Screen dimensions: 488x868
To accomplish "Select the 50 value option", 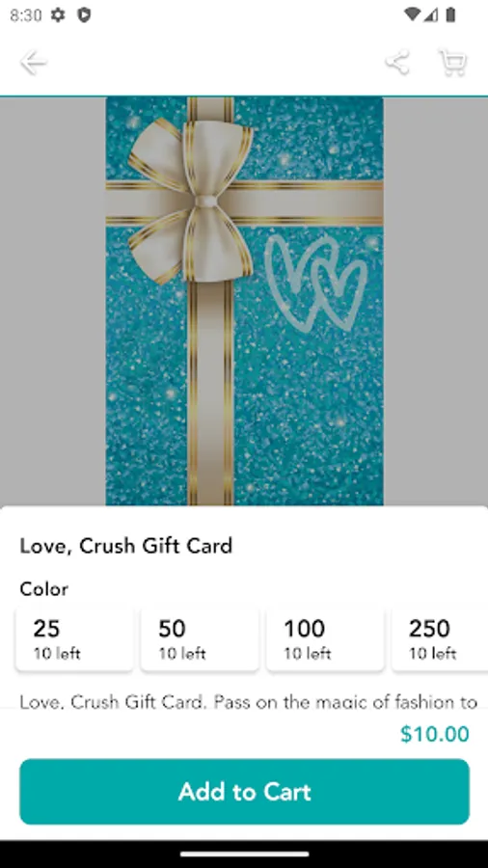I will [x=200, y=639].
